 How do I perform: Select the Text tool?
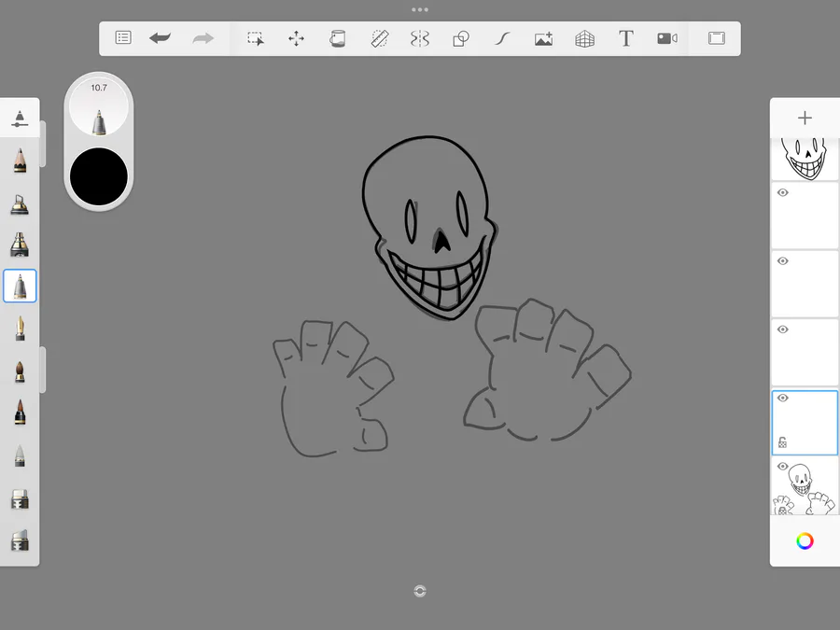coord(625,38)
